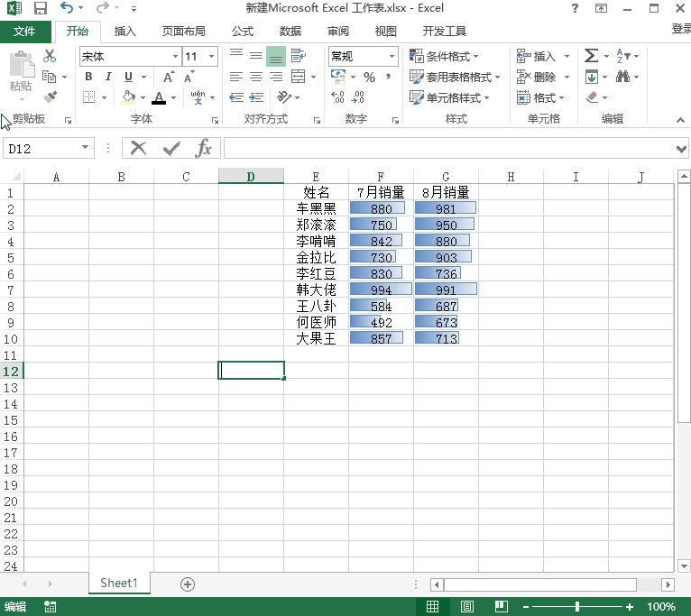This screenshot has width=691, height=616.
Task: Apply borders with the border icon
Action: click(89, 97)
